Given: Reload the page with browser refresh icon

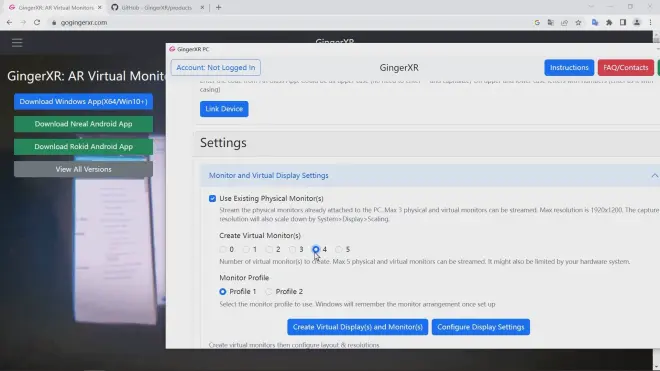Looking at the screenshot, I should [x=37, y=22].
